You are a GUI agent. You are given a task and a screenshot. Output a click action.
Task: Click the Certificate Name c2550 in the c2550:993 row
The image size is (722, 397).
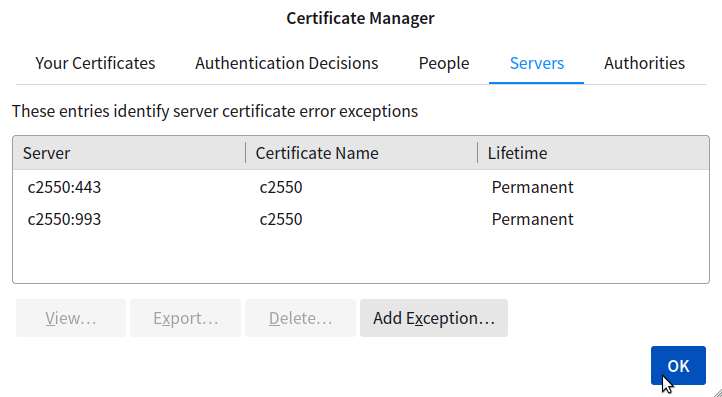pos(281,219)
